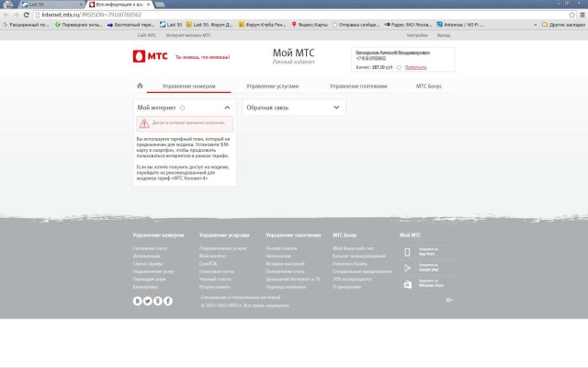Bookmark page with star icon
Screen dimensions: 588x368
pos(571,15)
